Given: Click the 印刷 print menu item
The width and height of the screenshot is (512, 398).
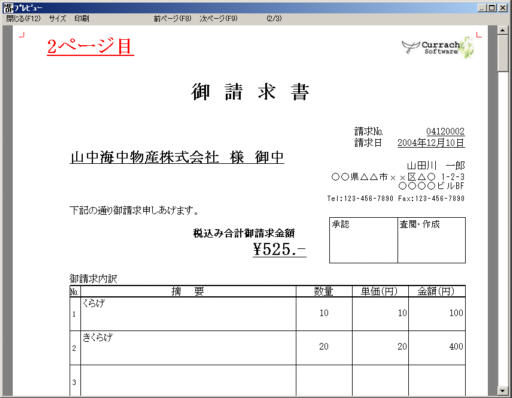Looking at the screenshot, I should tap(82, 19).
